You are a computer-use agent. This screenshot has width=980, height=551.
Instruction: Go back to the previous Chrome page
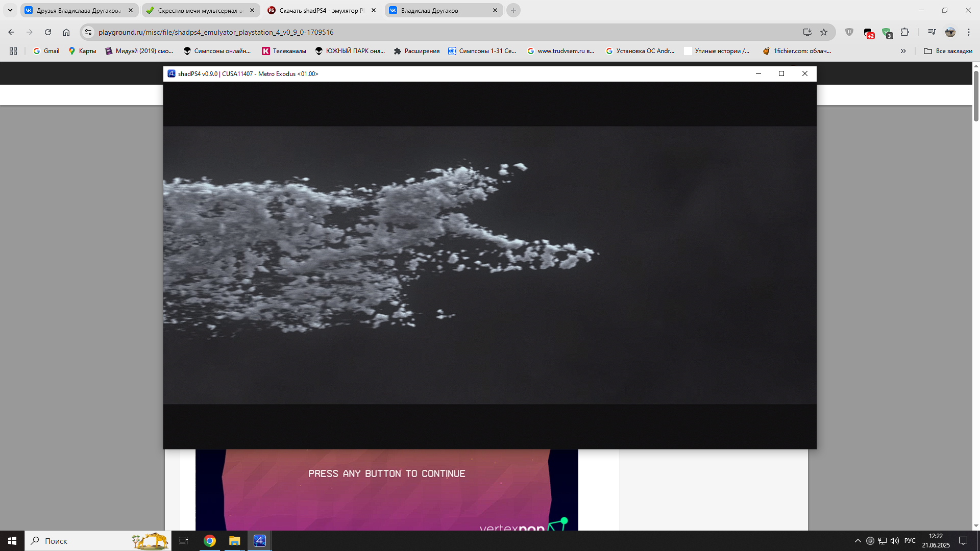click(x=11, y=32)
